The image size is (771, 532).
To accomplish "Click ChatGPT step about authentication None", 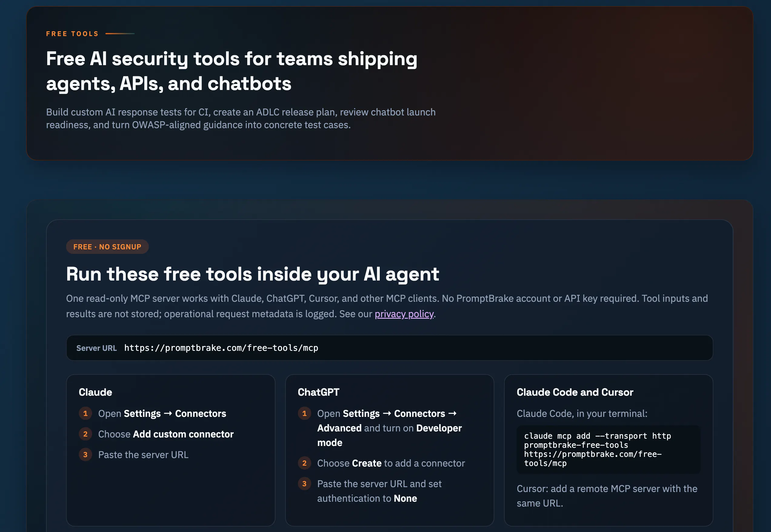I will tap(379, 491).
